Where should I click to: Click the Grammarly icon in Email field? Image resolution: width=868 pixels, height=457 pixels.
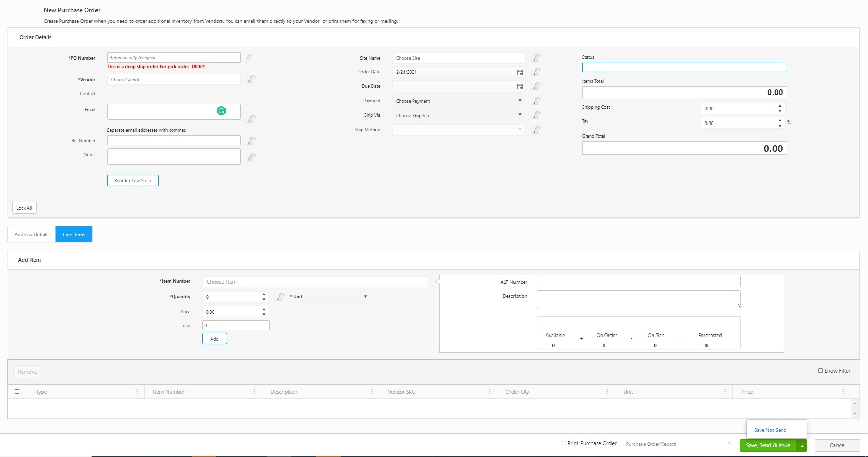221,111
